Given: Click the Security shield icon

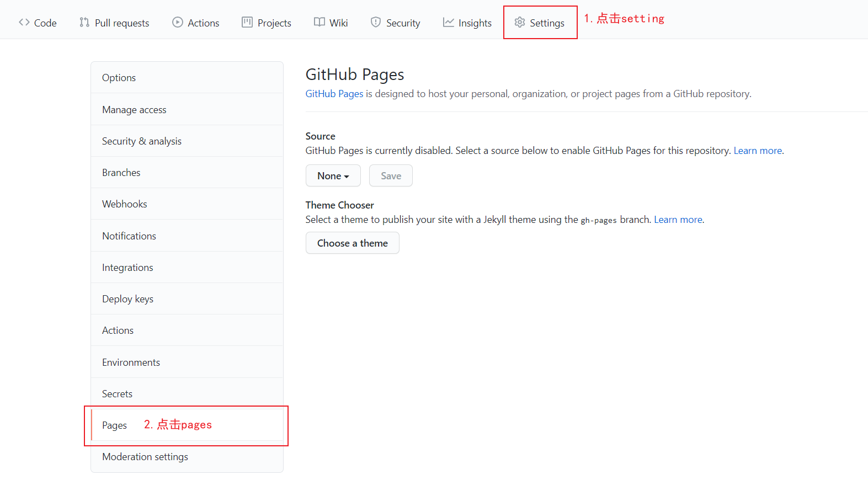Looking at the screenshot, I should (376, 23).
